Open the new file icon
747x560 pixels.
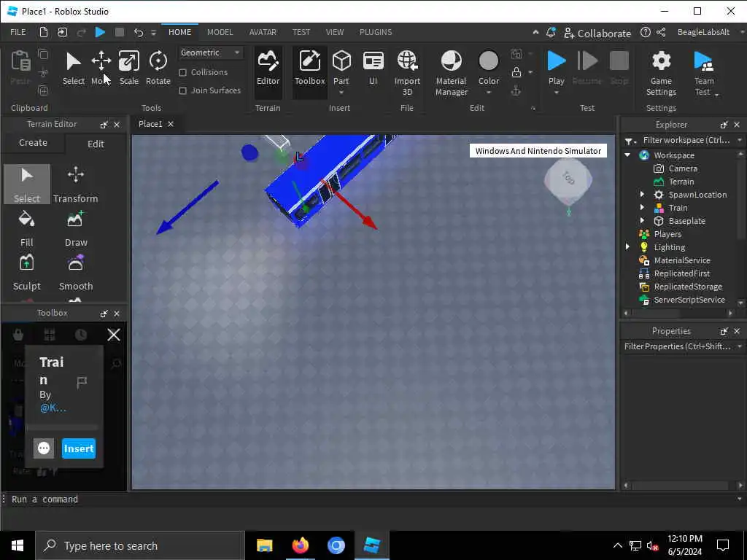(x=43, y=32)
